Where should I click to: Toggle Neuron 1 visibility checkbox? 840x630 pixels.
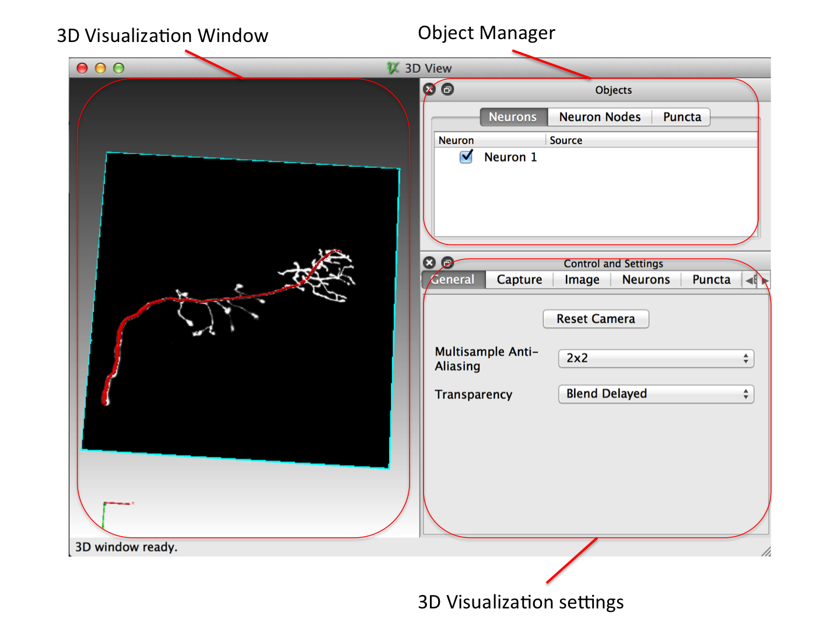(x=466, y=156)
